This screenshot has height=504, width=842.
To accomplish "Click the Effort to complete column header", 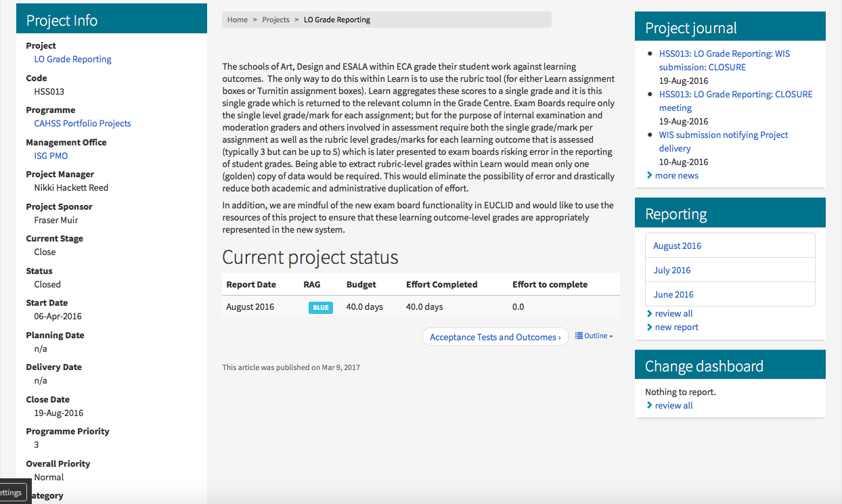I will point(550,284).
